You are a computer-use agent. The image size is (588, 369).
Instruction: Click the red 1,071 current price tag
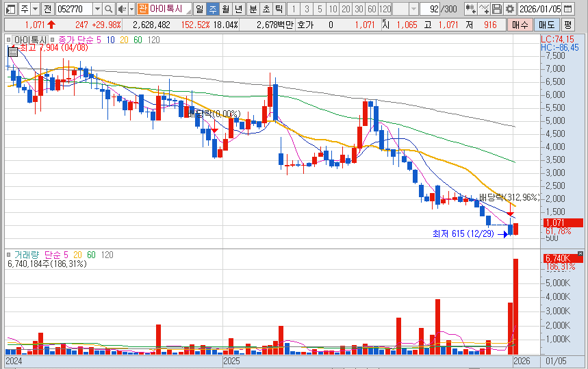tap(563, 222)
